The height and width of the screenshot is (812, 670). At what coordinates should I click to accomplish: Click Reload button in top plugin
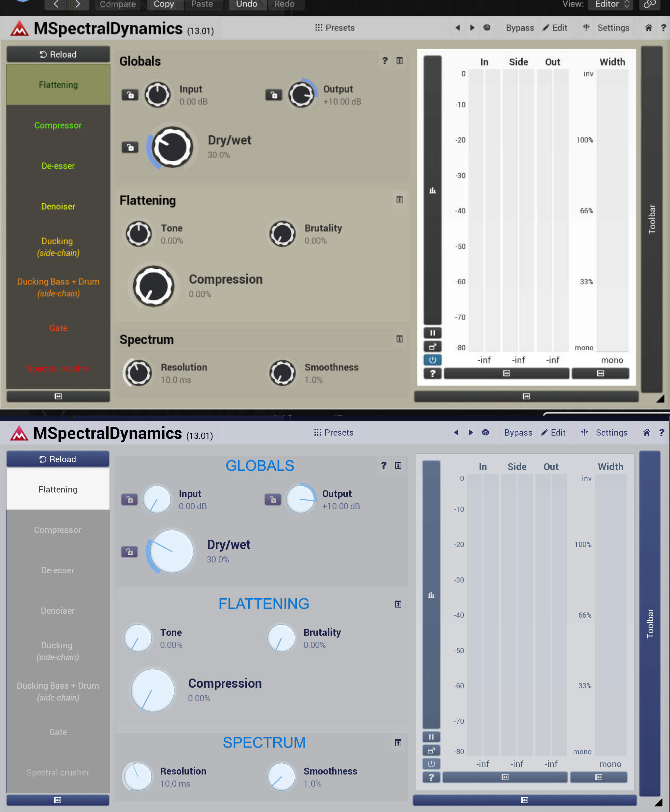[58, 54]
